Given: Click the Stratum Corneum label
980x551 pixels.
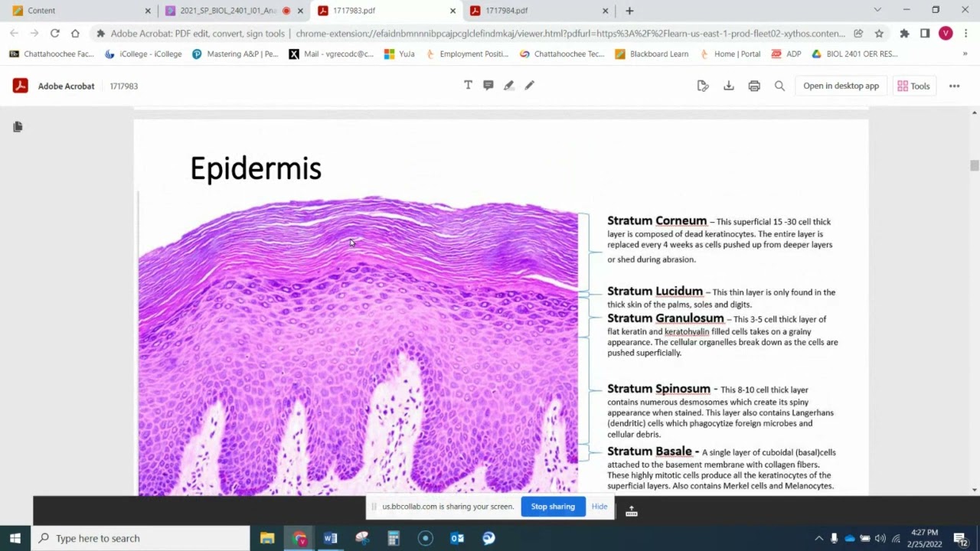Looking at the screenshot, I should 657,220.
